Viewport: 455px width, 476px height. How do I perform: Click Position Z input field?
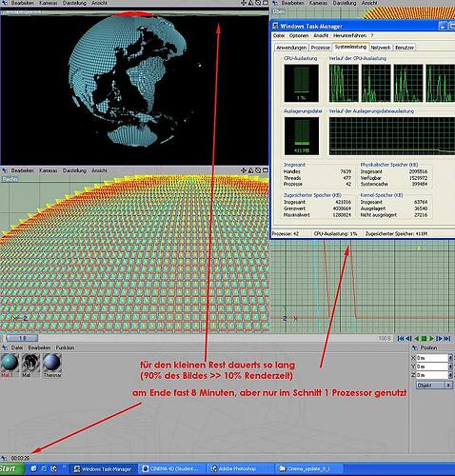tap(432, 375)
